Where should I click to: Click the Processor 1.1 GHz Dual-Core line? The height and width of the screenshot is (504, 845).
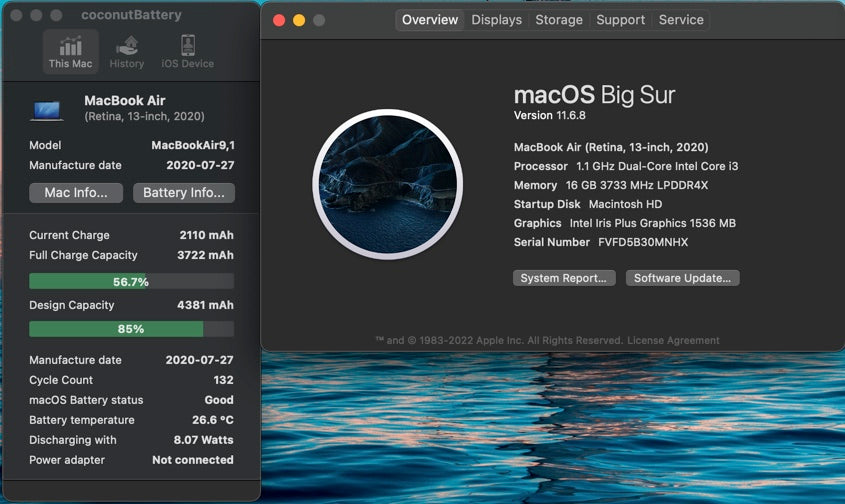click(x=626, y=166)
